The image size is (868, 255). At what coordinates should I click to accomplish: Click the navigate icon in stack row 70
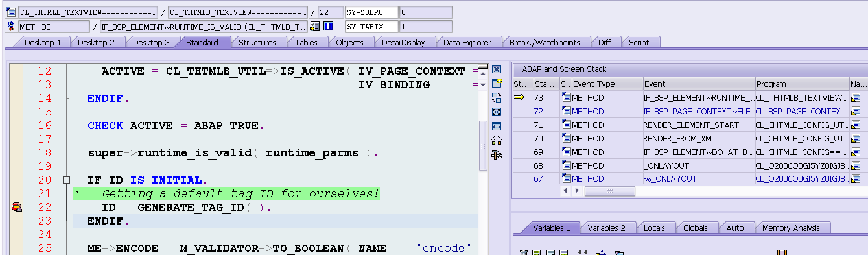(x=856, y=138)
